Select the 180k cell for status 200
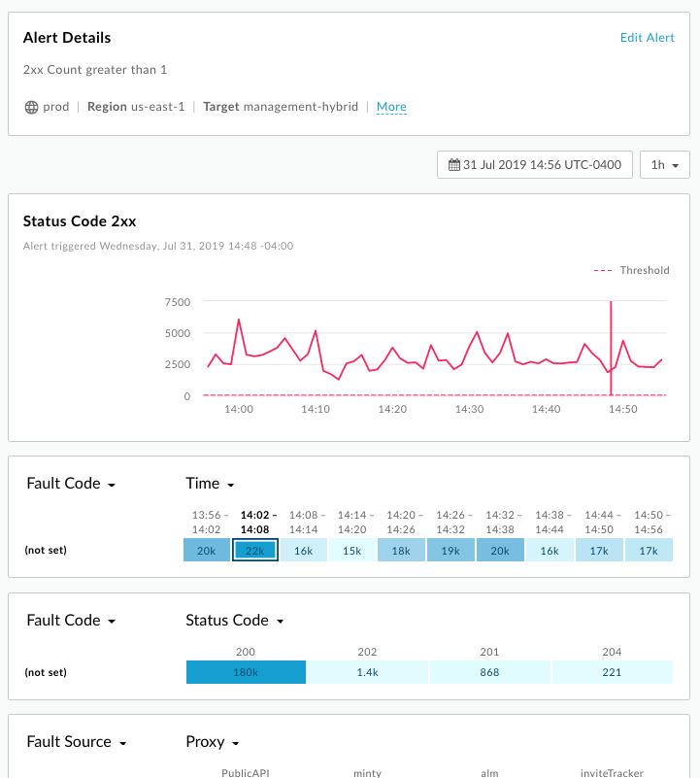 tap(246, 672)
